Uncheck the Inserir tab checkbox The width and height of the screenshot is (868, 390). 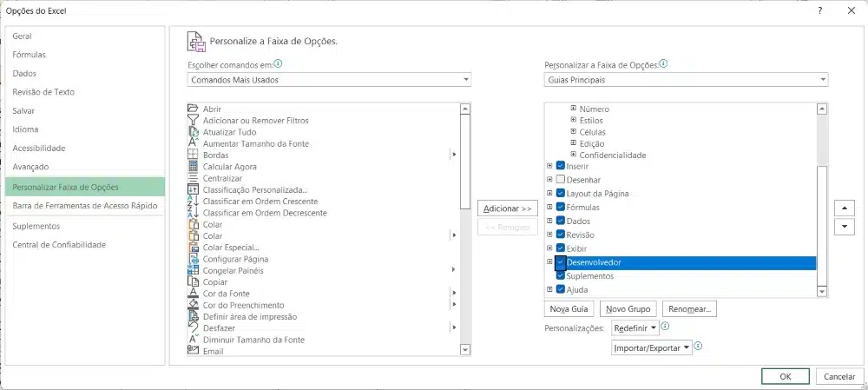click(x=560, y=166)
